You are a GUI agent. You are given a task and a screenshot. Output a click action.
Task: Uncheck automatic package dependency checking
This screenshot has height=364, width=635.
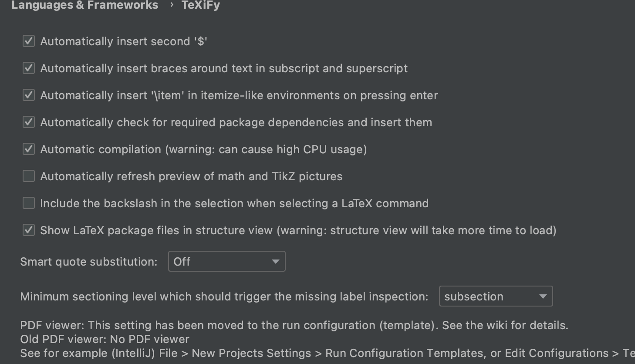point(28,122)
